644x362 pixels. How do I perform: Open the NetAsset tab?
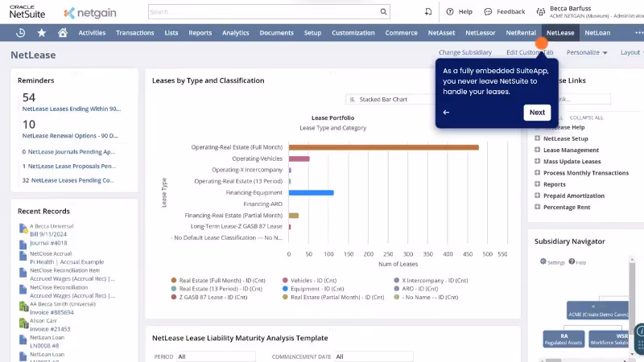[x=441, y=33]
